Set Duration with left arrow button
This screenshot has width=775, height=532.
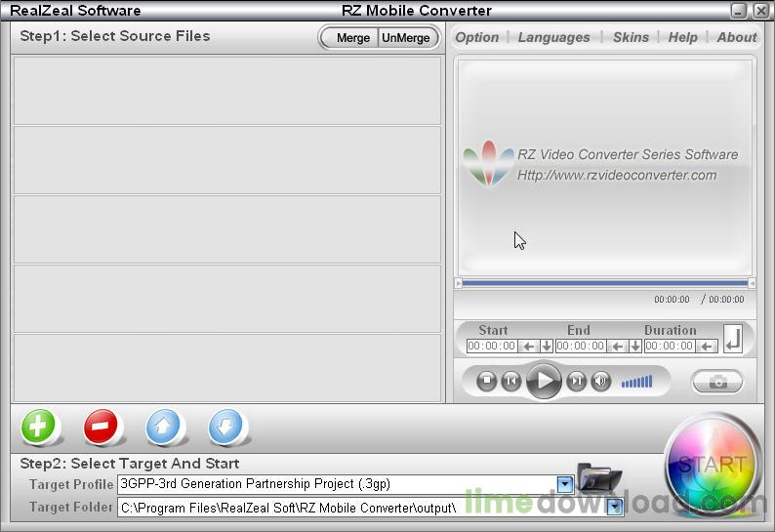(707, 347)
